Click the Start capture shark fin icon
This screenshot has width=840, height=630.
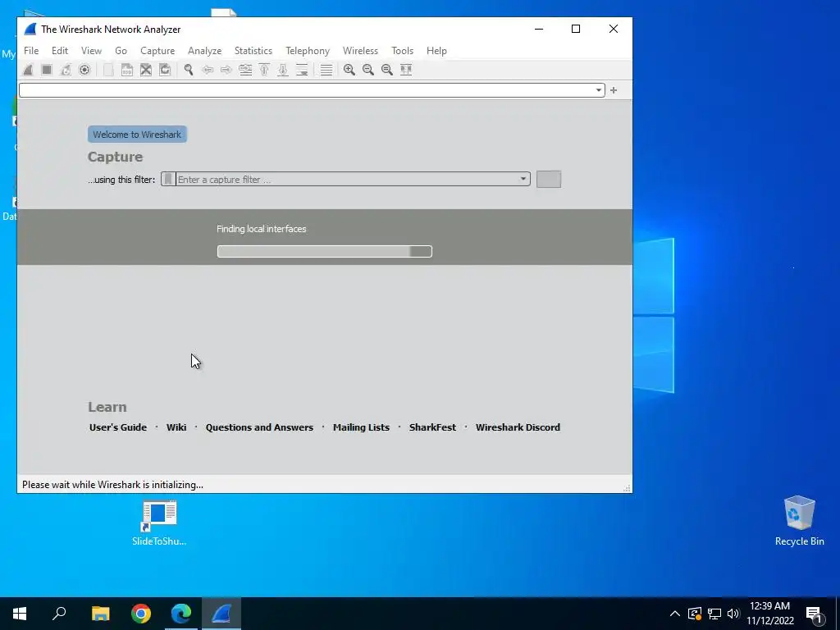coord(28,70)
